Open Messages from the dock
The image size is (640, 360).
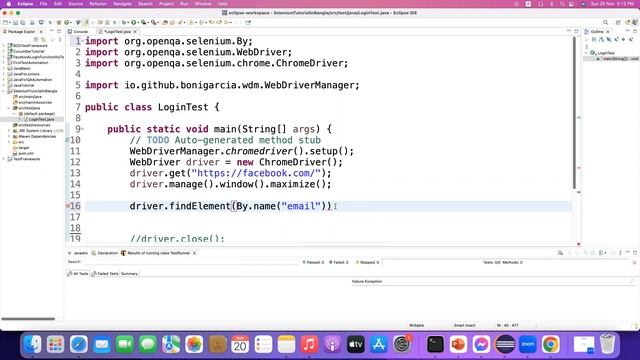pyautogui.click(x=148, y=344)
